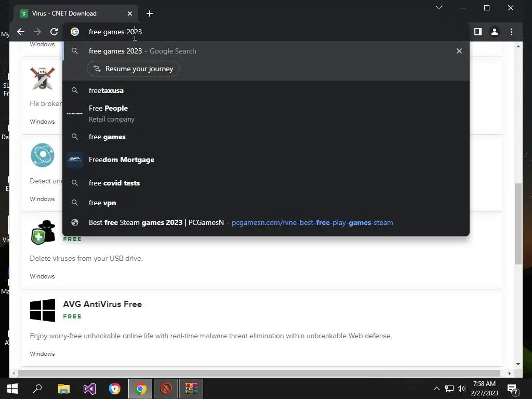The width and height of the screenshot is (532, 399).
Task: Click the AVG AntiVirus Free Windows logo icon
Action: [43, 310]
